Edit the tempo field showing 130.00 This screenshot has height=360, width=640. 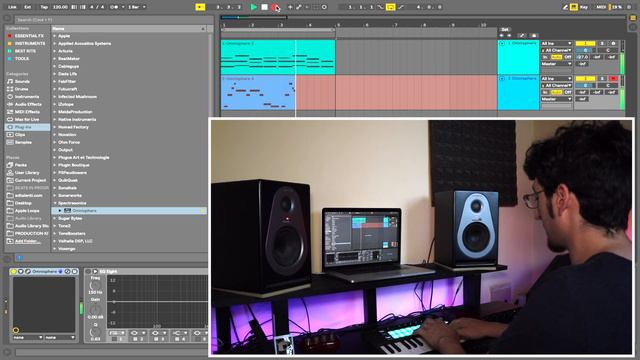coord(60,7)
